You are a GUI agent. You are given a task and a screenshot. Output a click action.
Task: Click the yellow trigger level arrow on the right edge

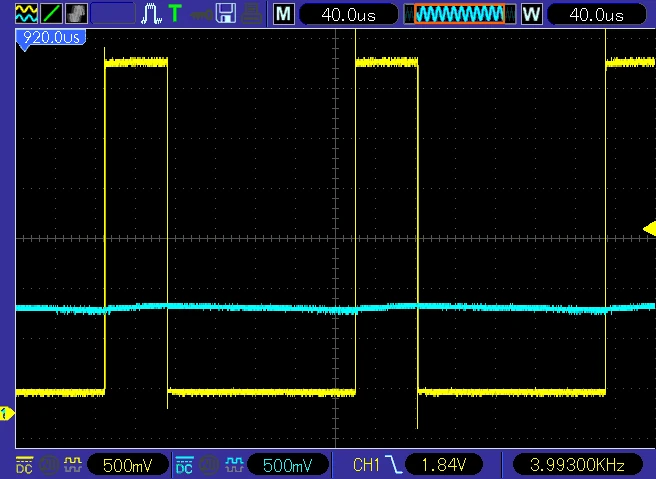pyautogui.click(x=649, y=229)
